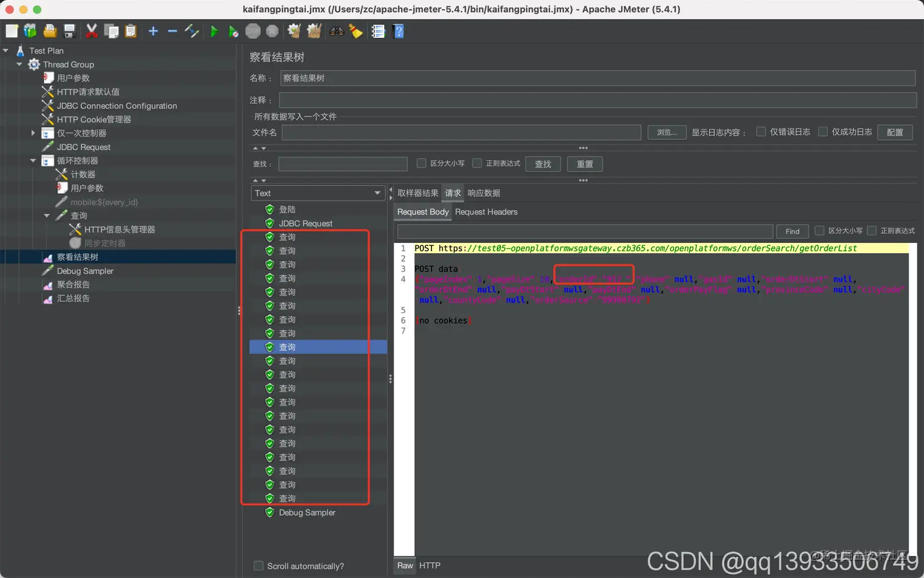The height and width of the screenshot is (578, 924).
Task: Open Help via question mark icon
Action: click(398, 31)
